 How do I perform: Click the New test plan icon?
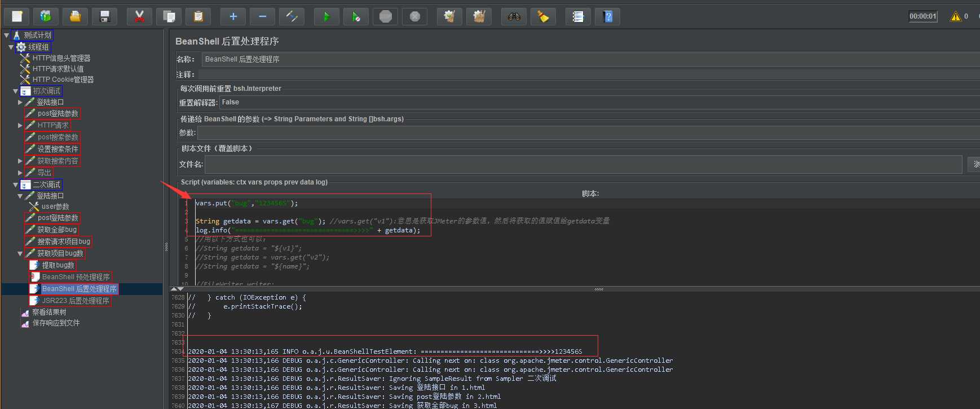click(x=17, y=16)
